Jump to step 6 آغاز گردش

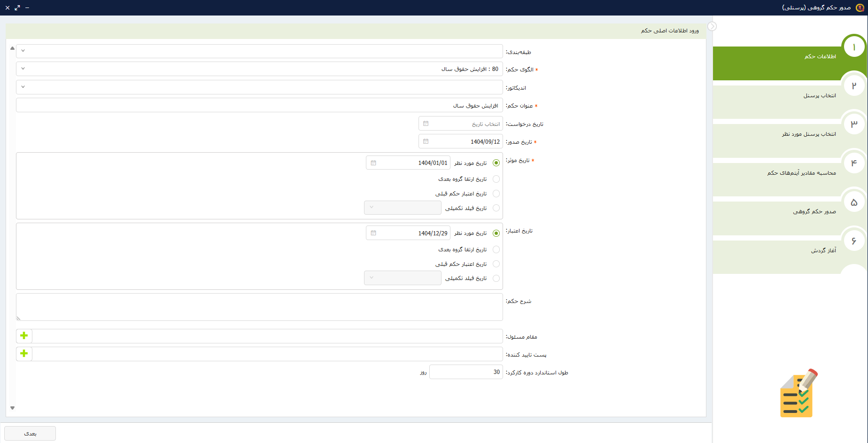[x=823, y=251]
